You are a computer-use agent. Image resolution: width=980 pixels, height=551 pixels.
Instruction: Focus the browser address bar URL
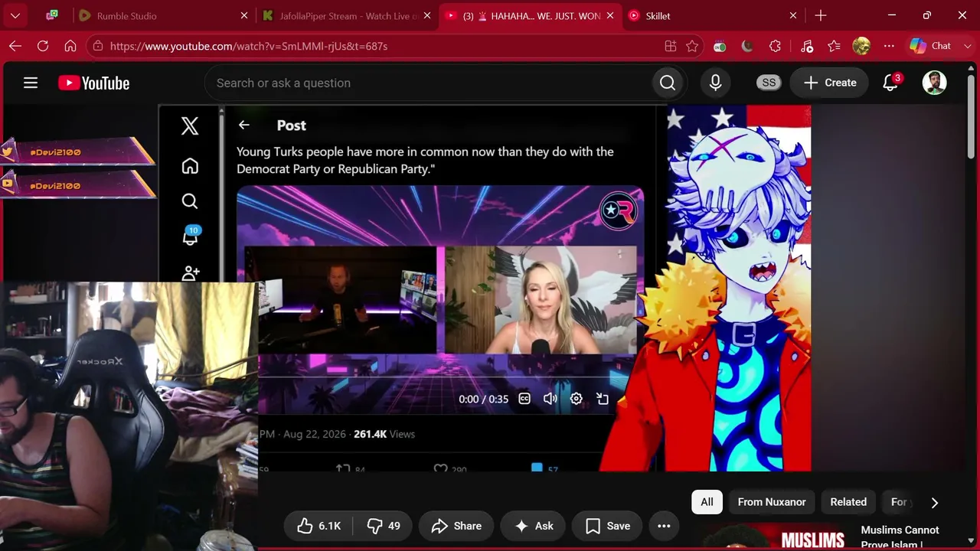click(249, 46)
